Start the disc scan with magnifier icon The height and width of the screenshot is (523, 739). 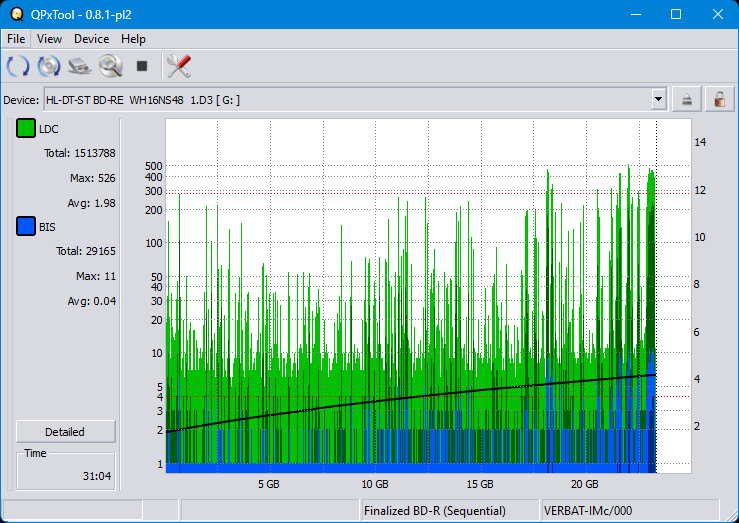pos(110,67)
